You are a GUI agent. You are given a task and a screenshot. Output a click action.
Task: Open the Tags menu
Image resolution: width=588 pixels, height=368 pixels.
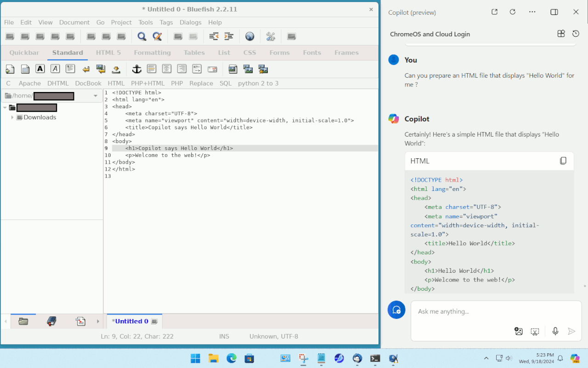[x=166, y=22]
